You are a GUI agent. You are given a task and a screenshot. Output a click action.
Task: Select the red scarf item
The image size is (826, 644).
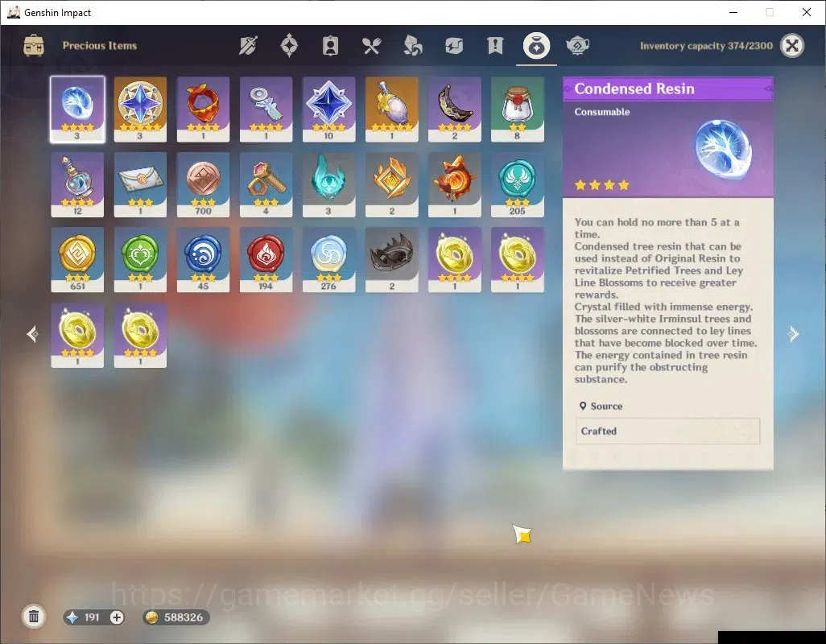(203, 109)
